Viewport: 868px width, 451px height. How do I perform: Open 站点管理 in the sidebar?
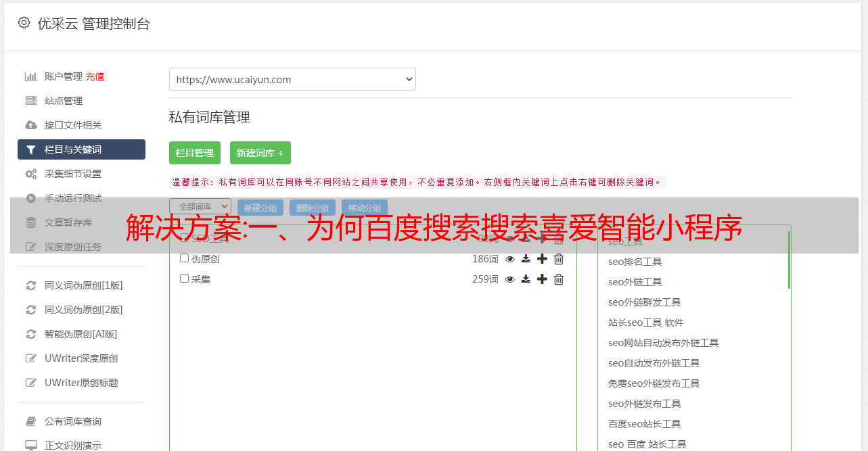tap(64, 101)
